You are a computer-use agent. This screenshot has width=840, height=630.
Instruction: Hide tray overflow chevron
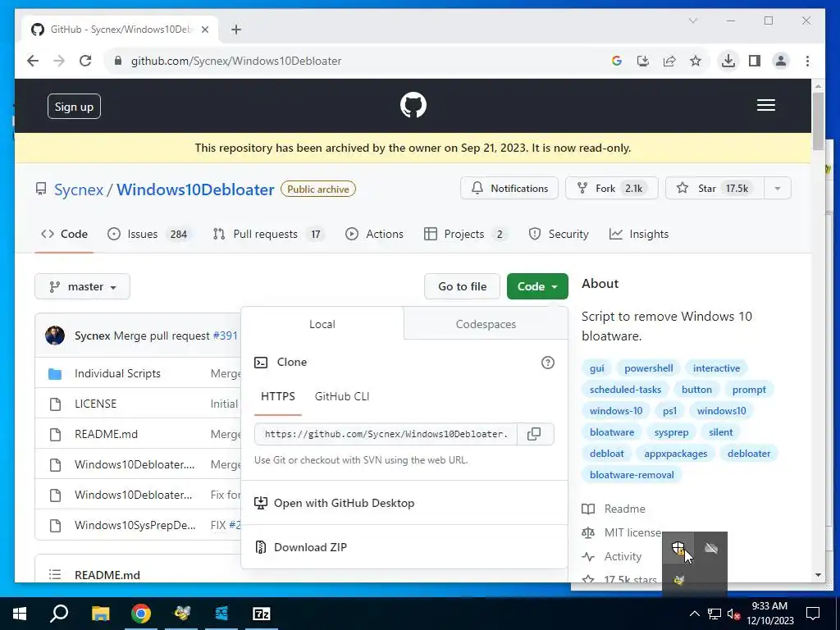coord(694,614)
